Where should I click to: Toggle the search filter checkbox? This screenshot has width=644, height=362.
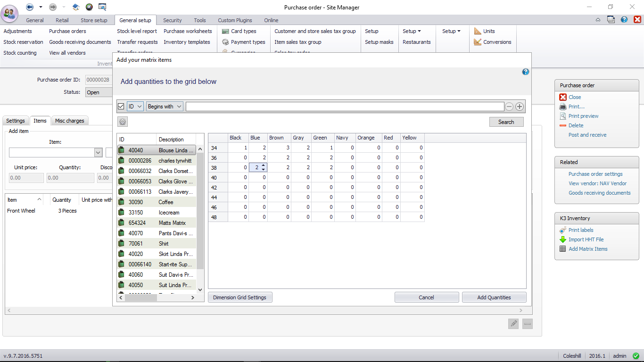tap(121, 107)
